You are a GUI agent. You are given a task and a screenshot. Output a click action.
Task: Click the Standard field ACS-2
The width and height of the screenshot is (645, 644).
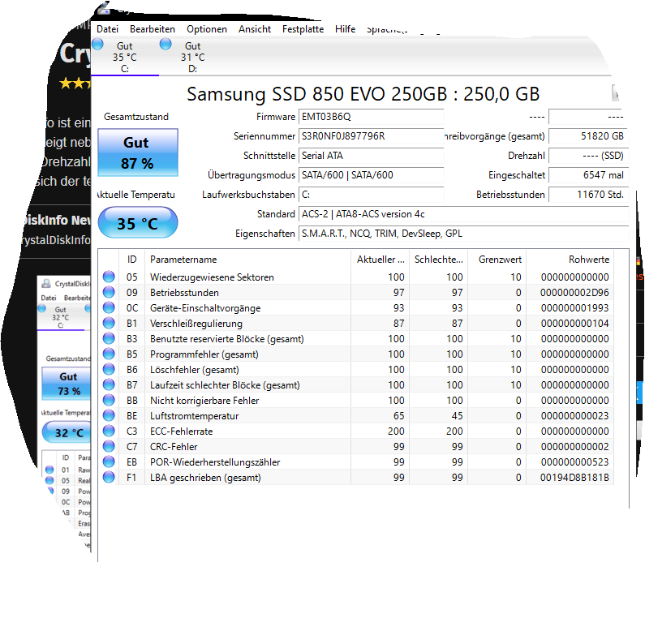[x=463, y=214]
